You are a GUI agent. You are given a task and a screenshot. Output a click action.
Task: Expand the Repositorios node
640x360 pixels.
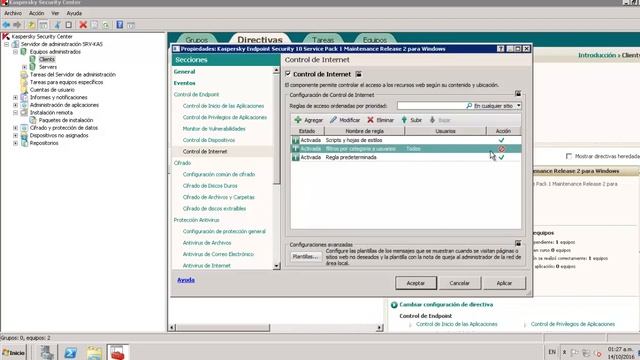tap(16, 143)
